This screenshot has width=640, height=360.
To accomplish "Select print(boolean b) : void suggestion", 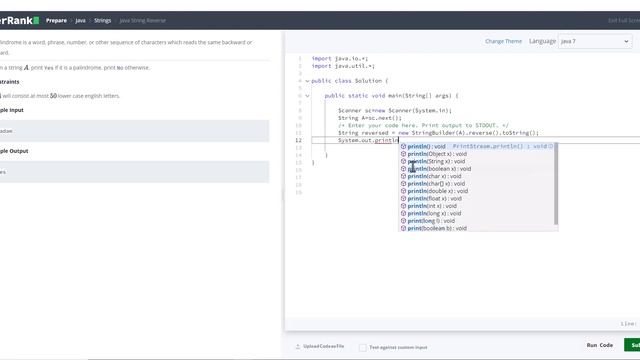I will (x=476, y=228).
